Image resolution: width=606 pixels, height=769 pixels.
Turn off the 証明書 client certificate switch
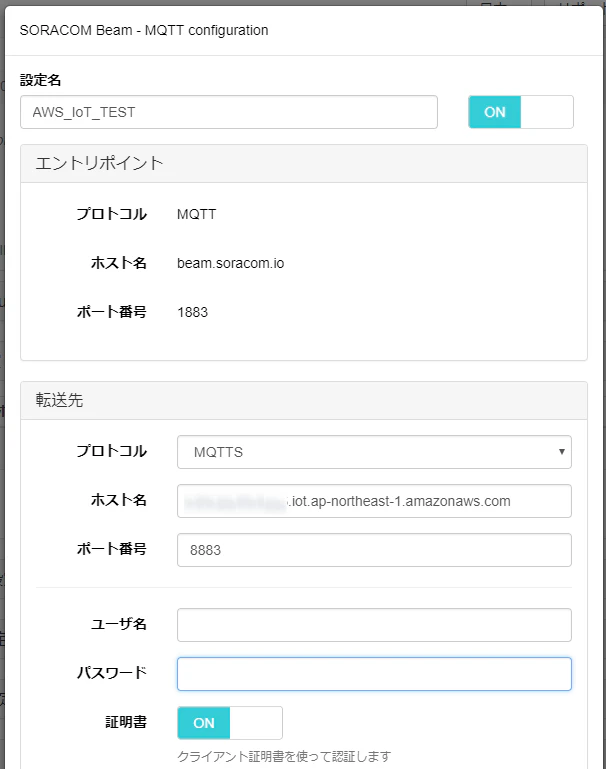pyautogui.click(x=229, y=722)
